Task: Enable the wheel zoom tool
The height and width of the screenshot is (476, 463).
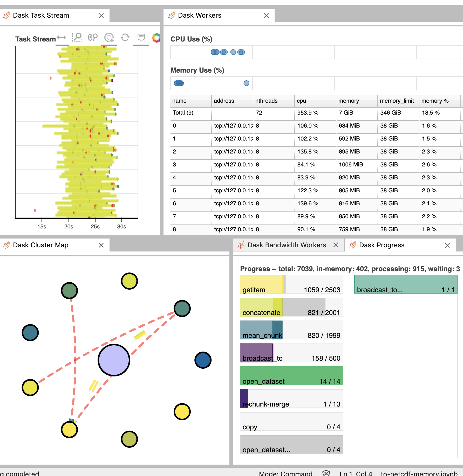Action: click(93, 38)
